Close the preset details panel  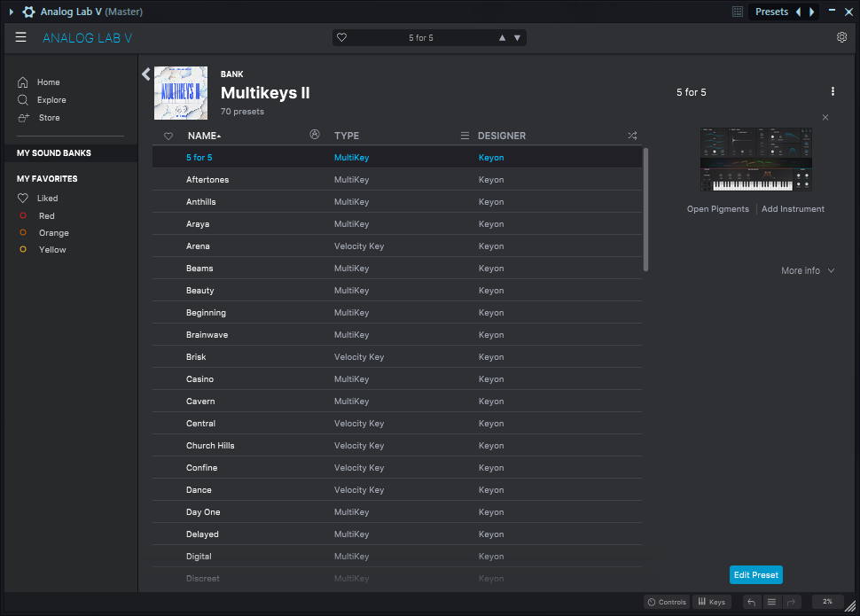pos(825,117)
